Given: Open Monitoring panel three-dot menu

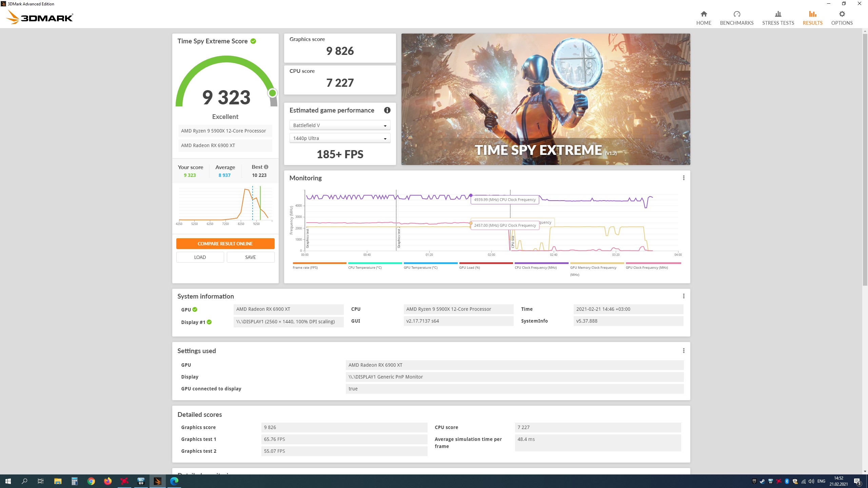Looking at the screenshot, I should coord(684,178).
